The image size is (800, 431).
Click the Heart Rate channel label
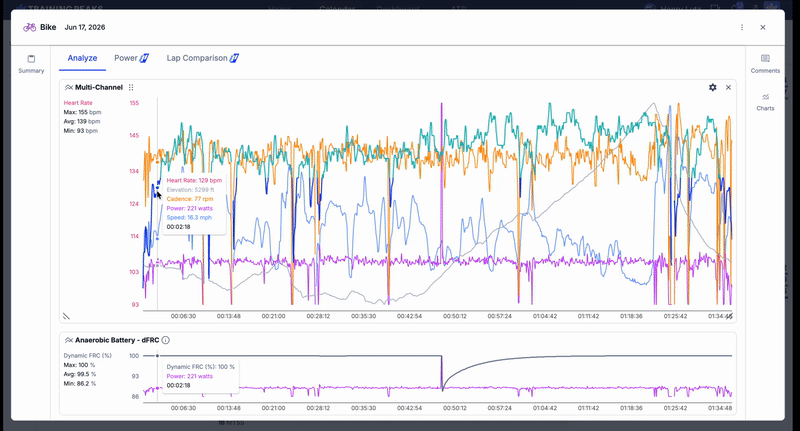pos(78,103)
